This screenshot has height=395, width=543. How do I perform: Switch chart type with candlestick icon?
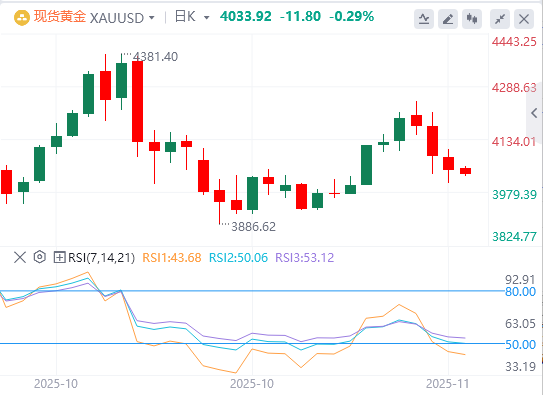[472, 19]
